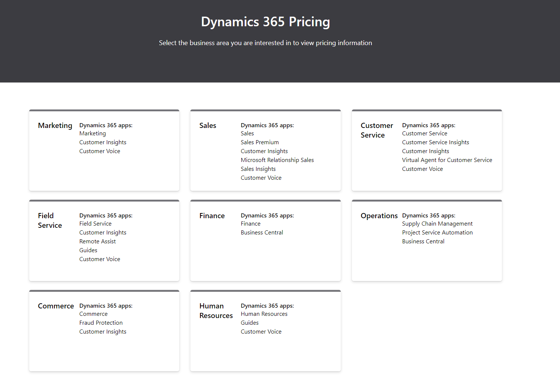
Task: Click the 'Dynamics 365 Pricing' page title
Action: 265,22
